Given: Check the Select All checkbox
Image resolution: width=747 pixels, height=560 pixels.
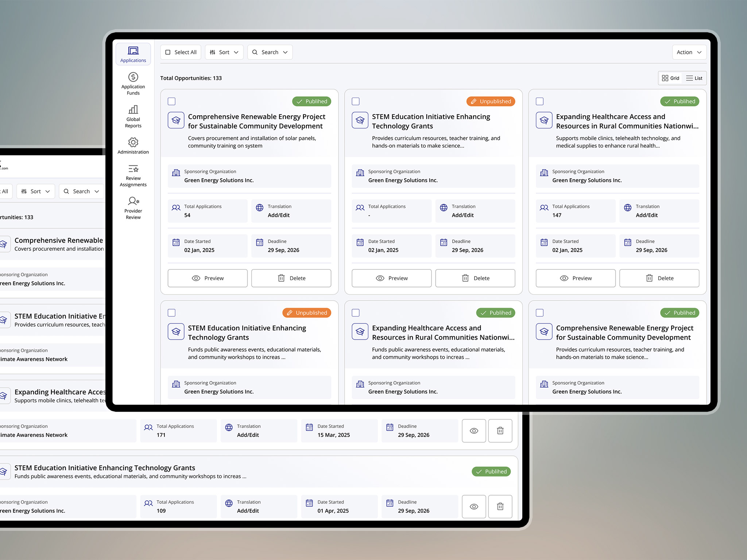Looking at the screenshot, I should pyautogui.click(x=168, y=52).
